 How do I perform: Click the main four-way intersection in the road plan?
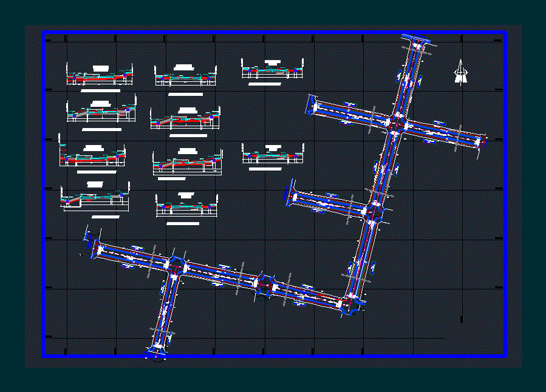tap(395, 123)
